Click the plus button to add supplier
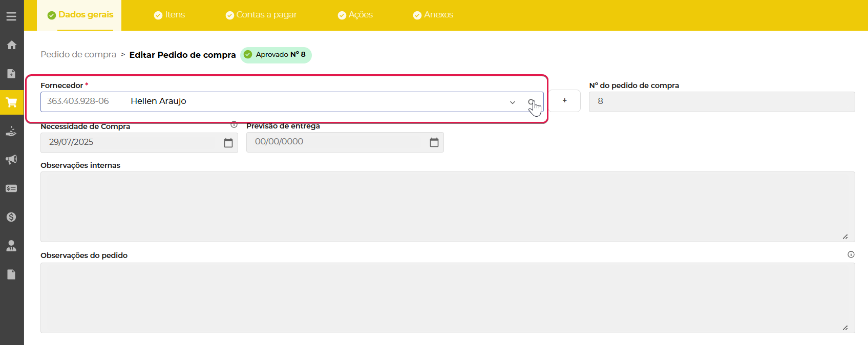Viewport: 868px width, 345px height. click(564, 101)
